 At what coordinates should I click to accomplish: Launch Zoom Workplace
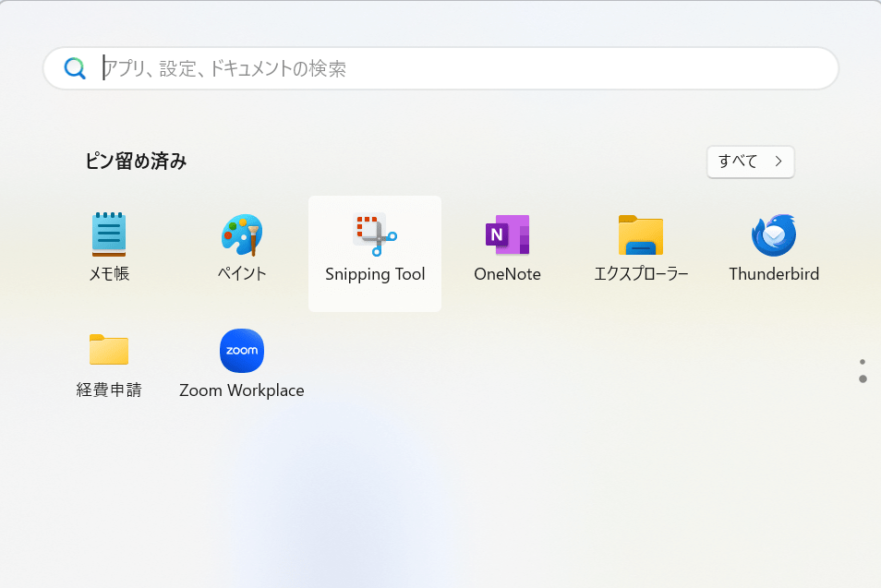coord(242,364)
